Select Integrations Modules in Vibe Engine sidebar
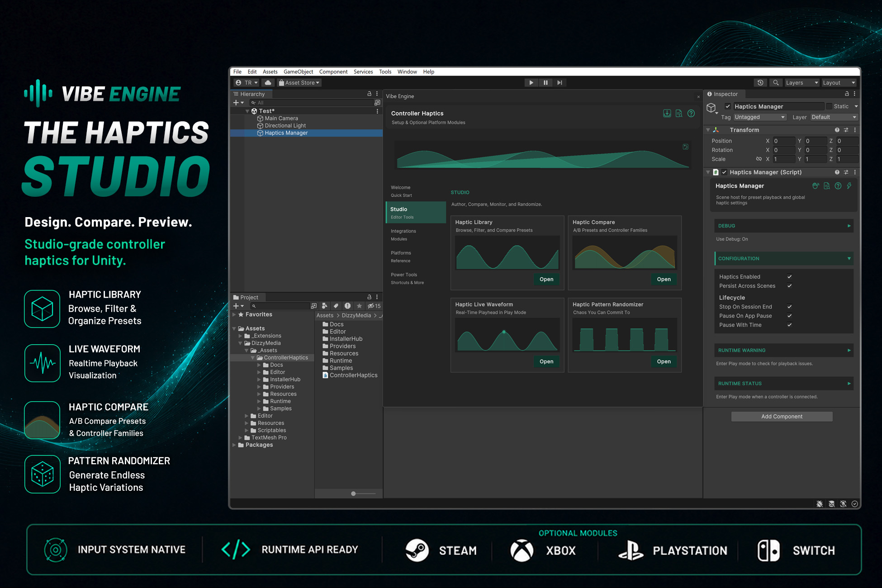882x588 pixels. [416, 235]
